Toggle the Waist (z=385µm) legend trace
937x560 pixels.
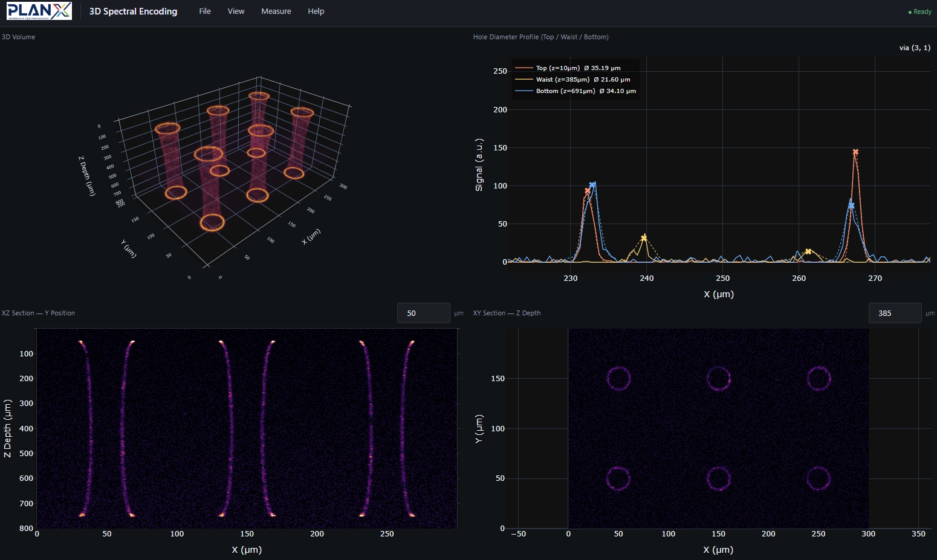click(572, 79)
